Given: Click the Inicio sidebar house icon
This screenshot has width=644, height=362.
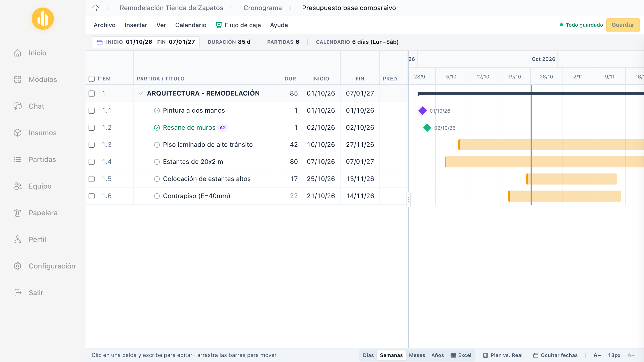Looking at the screenshot, I should point(18,53).
